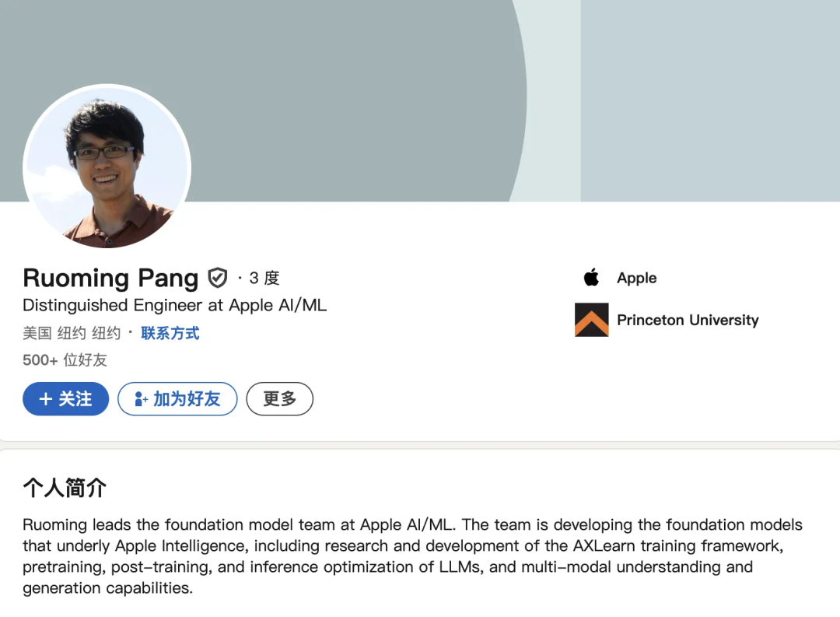
Task: Click the Distinguished Engineer at Apple AI/ML headline
Action: pyautogui.click(x=175, y=305)
